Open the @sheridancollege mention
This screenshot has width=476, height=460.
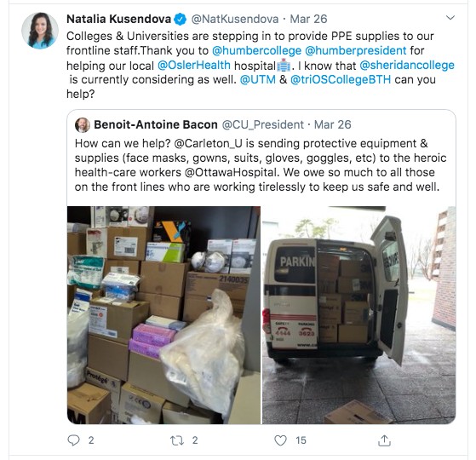[407, 65]
